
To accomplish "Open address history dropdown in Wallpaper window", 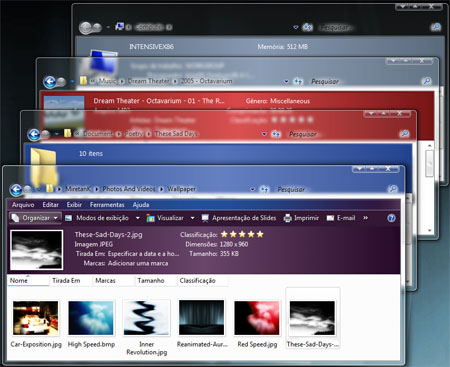I will point(252,189).
